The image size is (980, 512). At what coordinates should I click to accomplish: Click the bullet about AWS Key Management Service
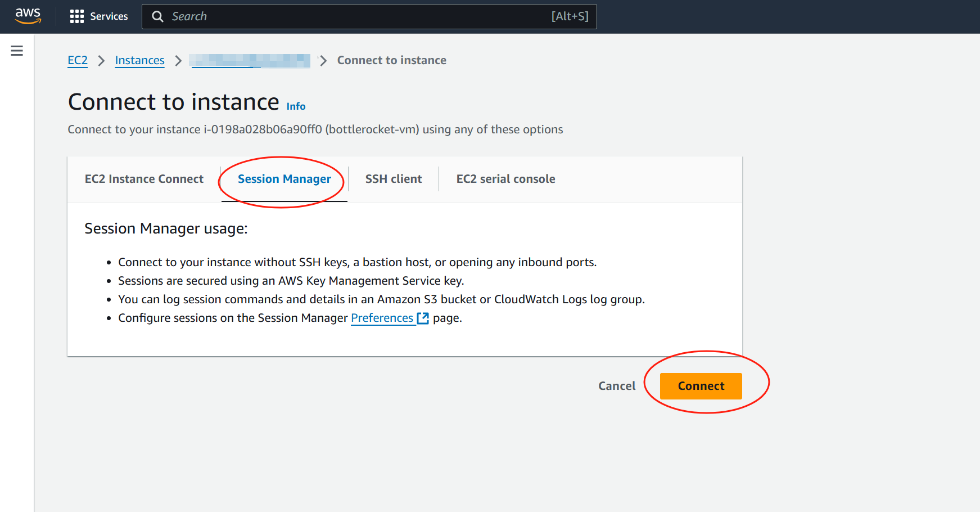[291, 281]
